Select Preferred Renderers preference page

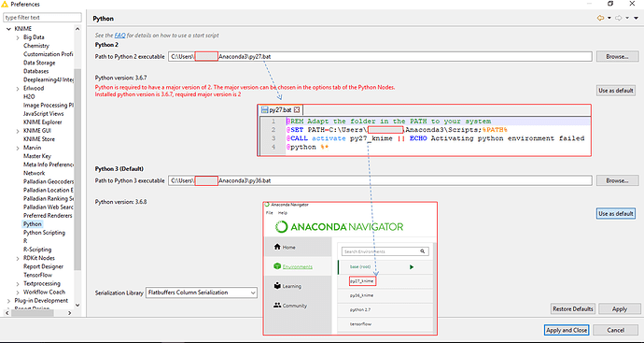tap(48, 216)
